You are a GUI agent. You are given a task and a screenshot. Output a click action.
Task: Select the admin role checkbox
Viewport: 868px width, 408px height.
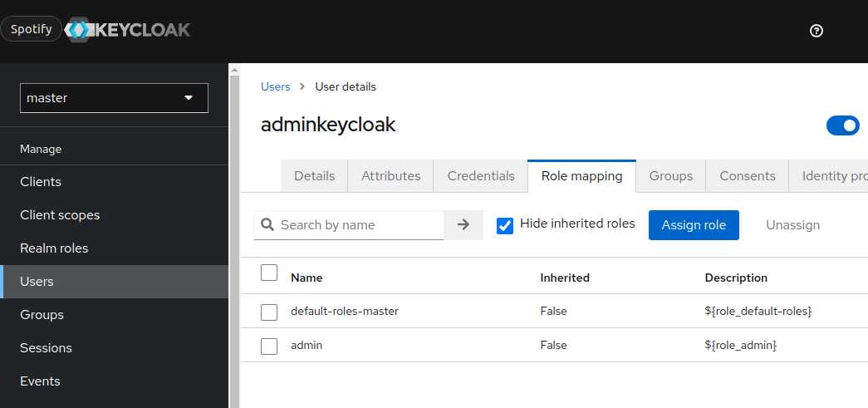coord(269,346)
